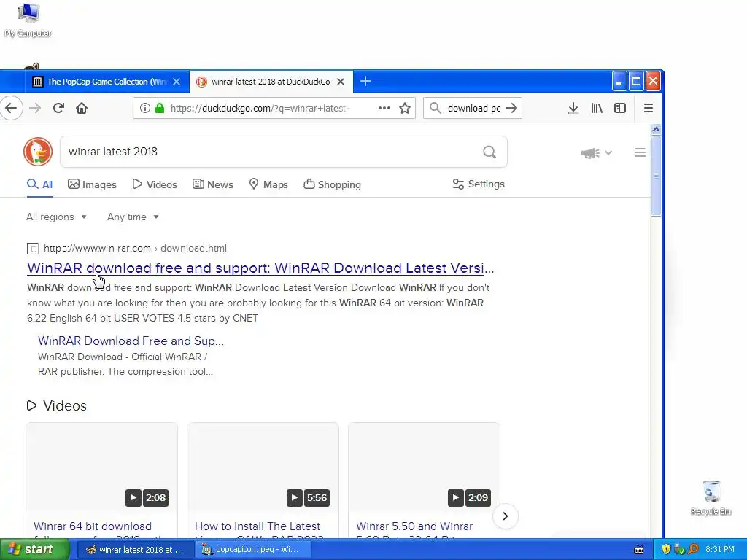
Task: Select winrar latest 2018 taskbar button
Action: pos(134,550)
